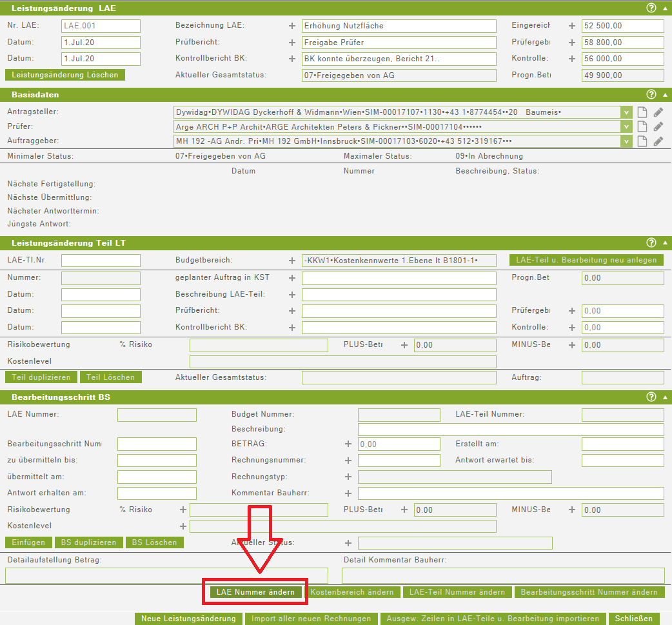Image resolution: width=672 pixels, height=625 pixels.
Task: Click the new document icon beside Antragsteller
Action: [x=642, y=112]
